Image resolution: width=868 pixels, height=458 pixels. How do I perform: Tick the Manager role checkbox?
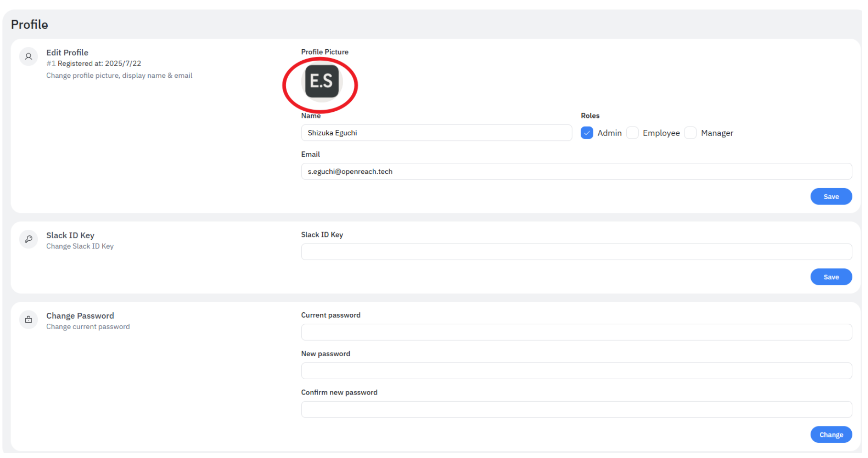[x=690, y=133]
